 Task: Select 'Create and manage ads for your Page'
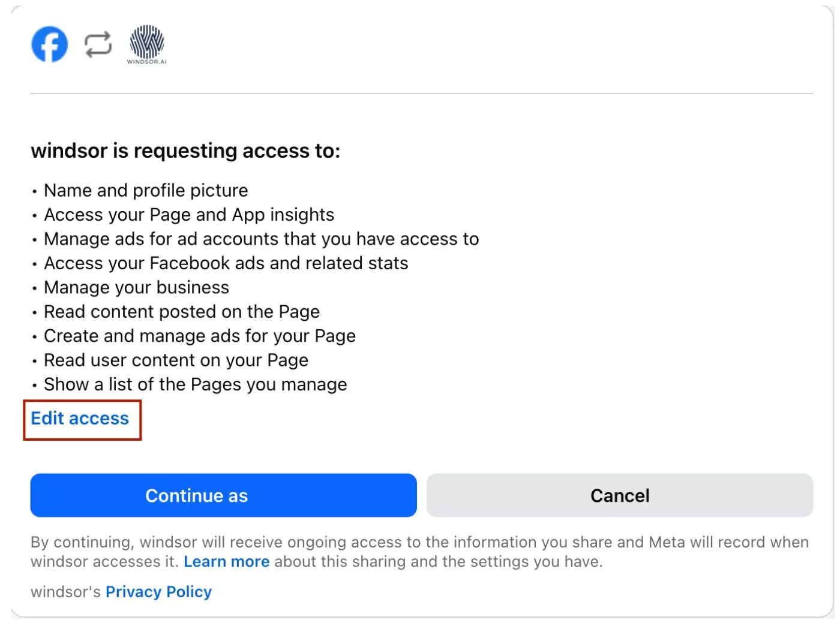click(200, 336)
